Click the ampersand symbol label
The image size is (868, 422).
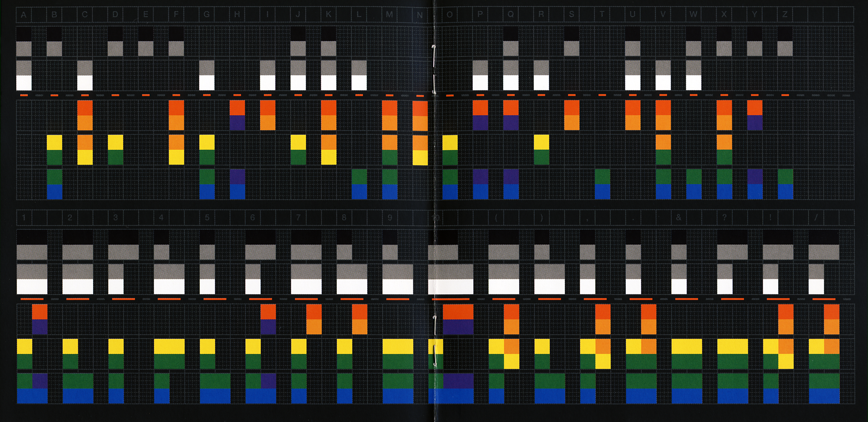tap(679, 218)
